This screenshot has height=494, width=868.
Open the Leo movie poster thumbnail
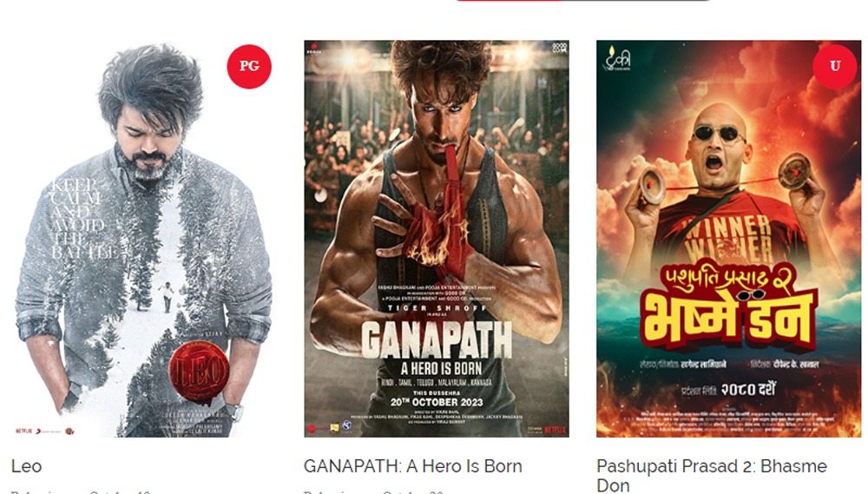pyautogui.click(x=141, y=239)
